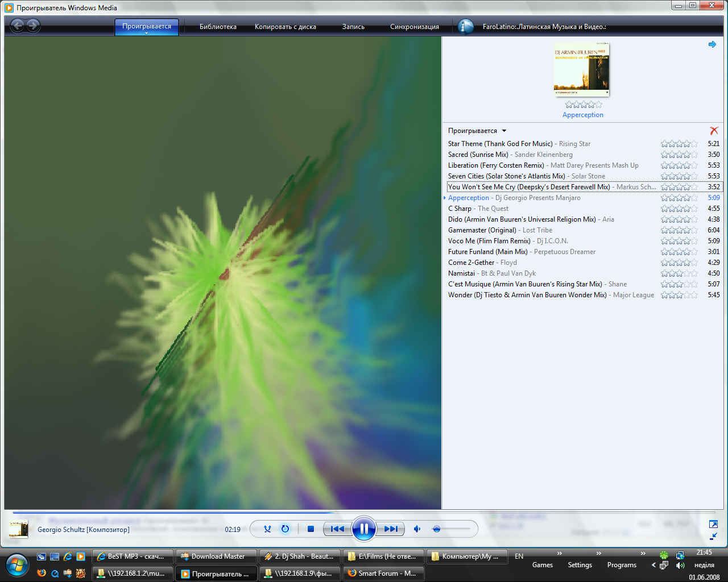Click the visualization area
Image resolution: width=728 pixels, height=582 pixels.
tap(222, 273)
